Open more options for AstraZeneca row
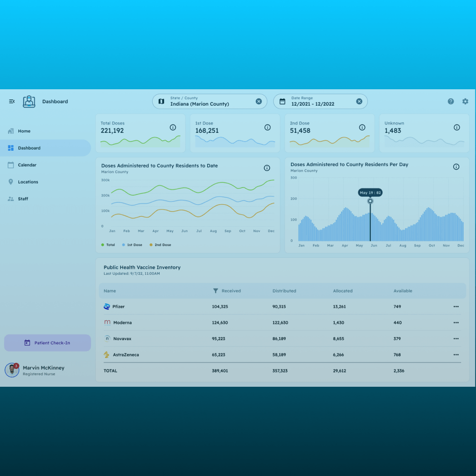This screenshot has height=476, width=476. 456,355
